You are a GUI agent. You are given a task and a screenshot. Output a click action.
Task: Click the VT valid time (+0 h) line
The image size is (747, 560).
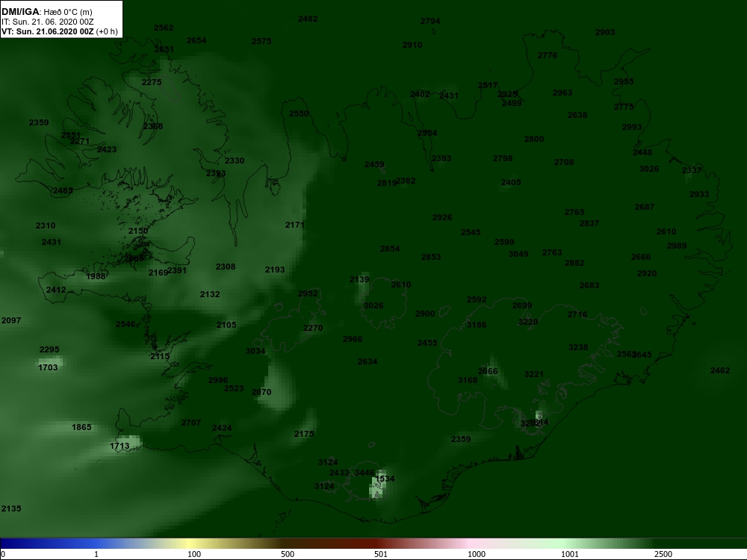coord(60,31)
